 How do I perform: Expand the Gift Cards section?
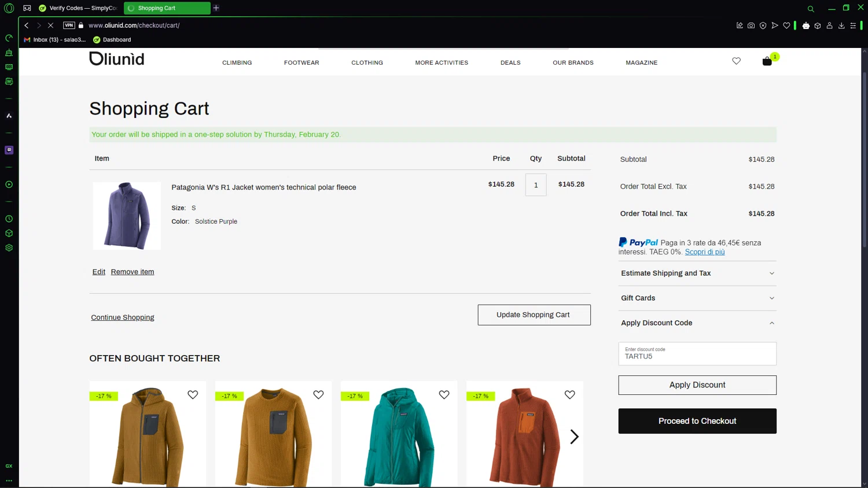(x=697, y=298)
